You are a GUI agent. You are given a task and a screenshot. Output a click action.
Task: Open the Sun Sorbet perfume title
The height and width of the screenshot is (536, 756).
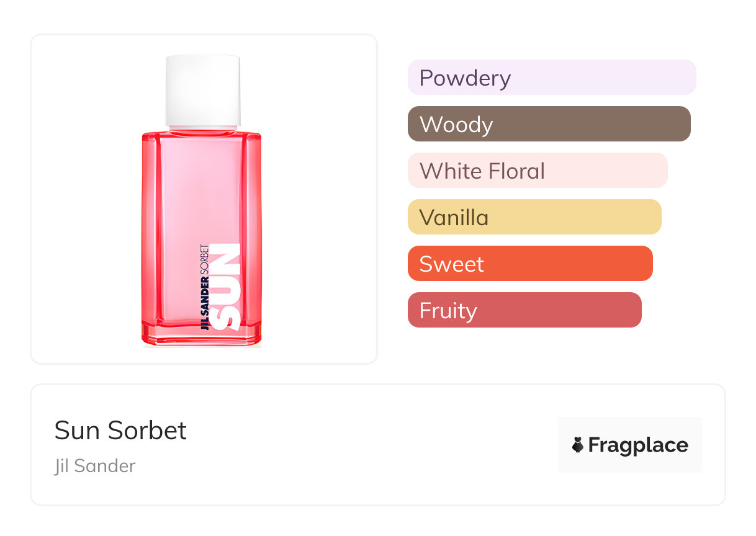[120, 430]
